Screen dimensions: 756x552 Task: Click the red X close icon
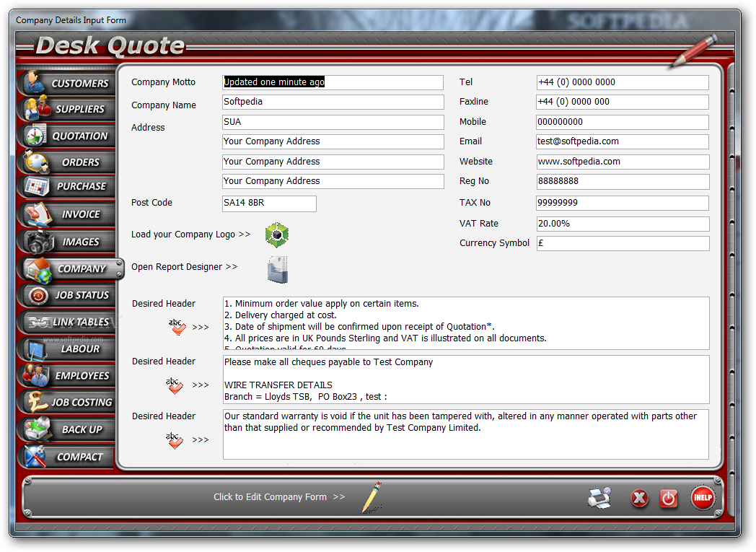click(639, 498)
